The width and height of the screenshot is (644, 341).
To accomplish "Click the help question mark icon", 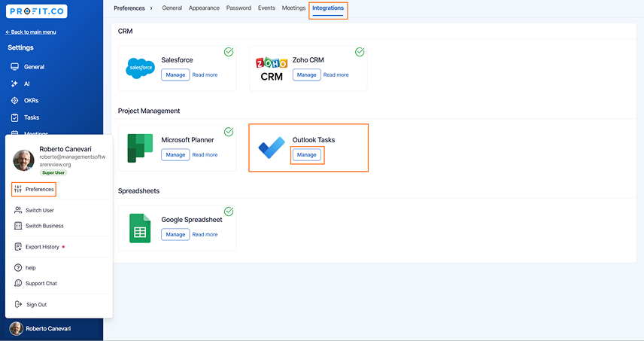I will [x=18, y=267].
